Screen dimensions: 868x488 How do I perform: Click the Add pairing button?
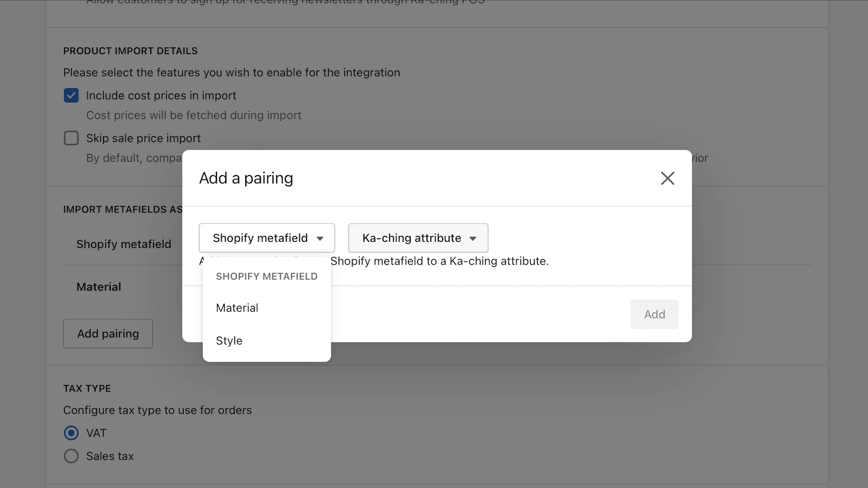click(108, 334)
